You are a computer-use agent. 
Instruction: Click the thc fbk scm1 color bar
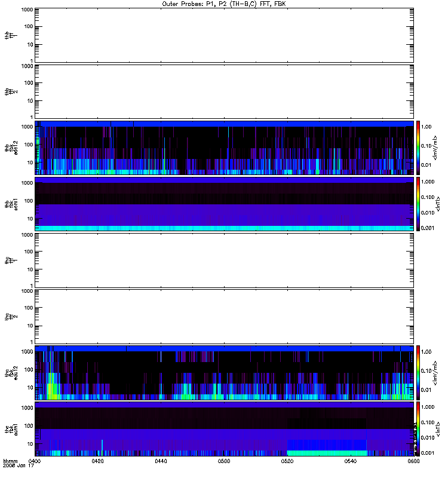coord(418,429)
